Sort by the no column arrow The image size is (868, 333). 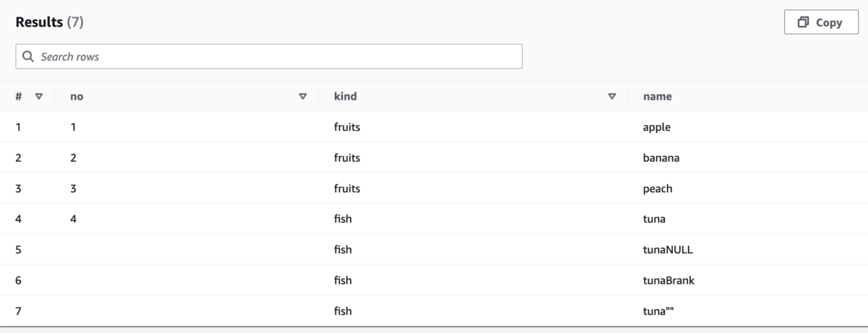click(303, 96)
